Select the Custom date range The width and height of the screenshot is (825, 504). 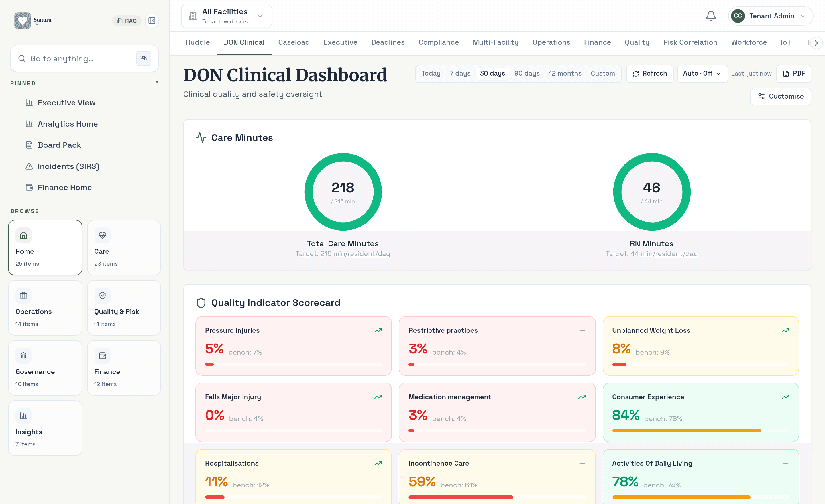[x=603, y=73]
